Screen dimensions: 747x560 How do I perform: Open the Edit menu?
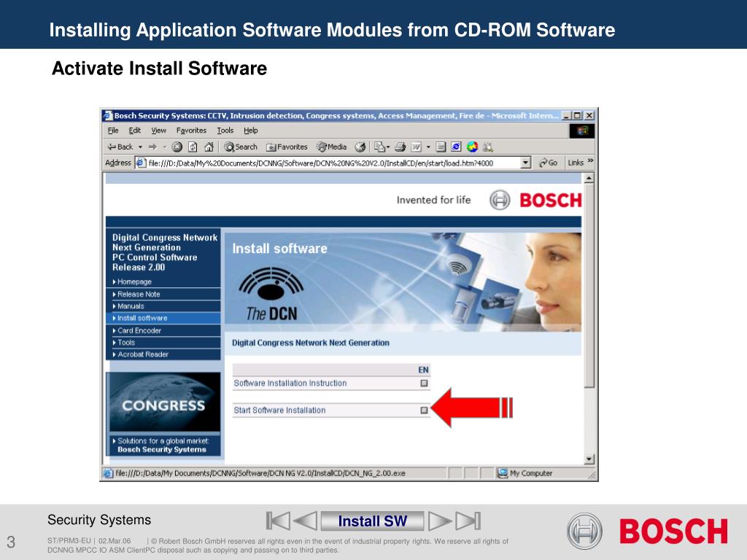(135, 131)
